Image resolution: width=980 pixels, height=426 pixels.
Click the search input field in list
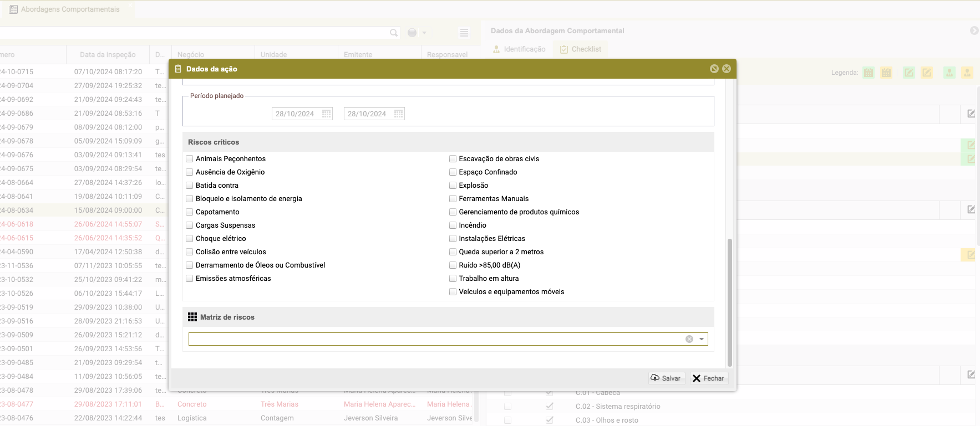[194, 33]
